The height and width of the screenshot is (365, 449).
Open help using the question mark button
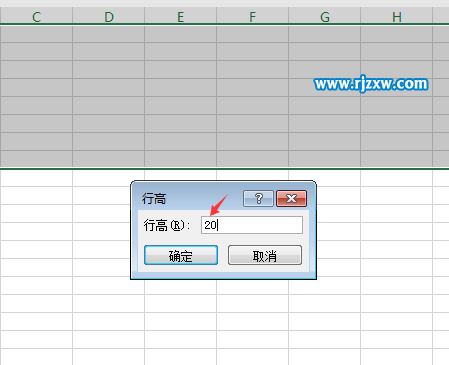pos(258,199)
